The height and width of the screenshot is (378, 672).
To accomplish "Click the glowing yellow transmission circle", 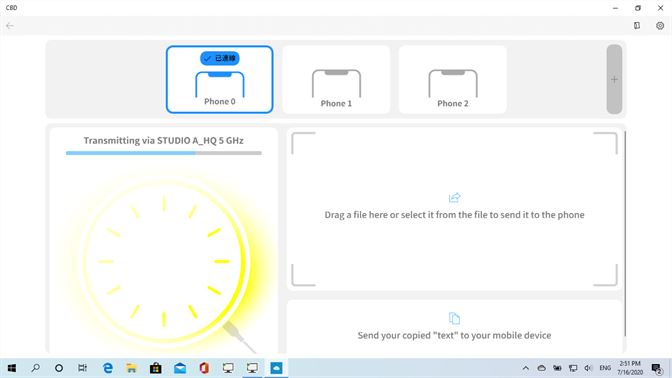I will click(x=164, y=261).
